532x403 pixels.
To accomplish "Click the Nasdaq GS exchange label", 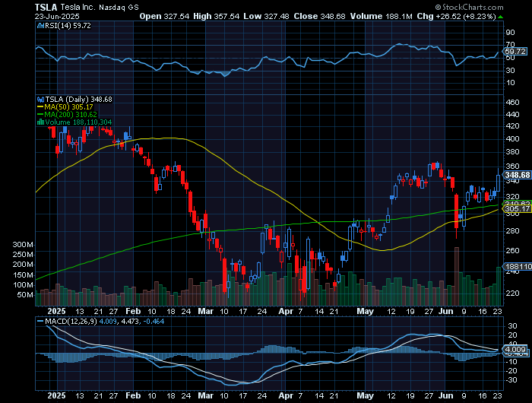I will [x=119, y=8].
